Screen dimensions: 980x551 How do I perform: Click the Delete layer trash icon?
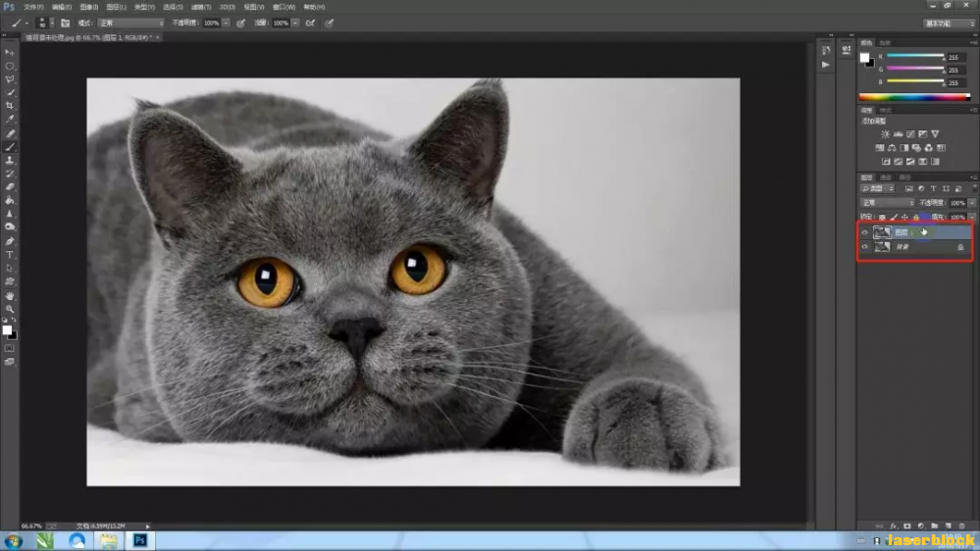(961, 526)
